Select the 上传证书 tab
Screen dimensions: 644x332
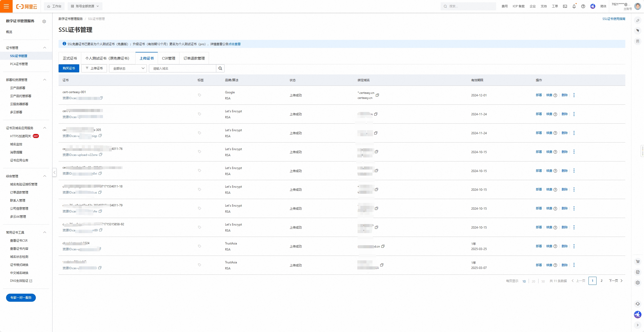coord(147,58)
